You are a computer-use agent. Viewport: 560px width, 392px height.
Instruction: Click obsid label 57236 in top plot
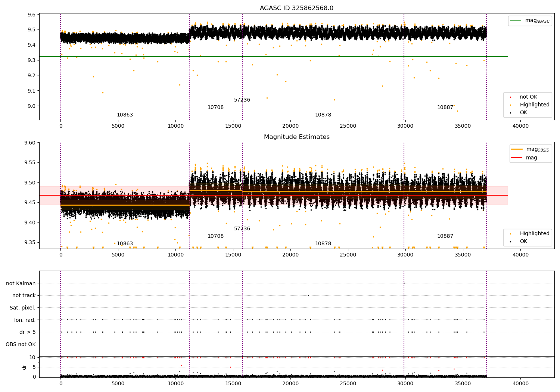click(242, 100)
